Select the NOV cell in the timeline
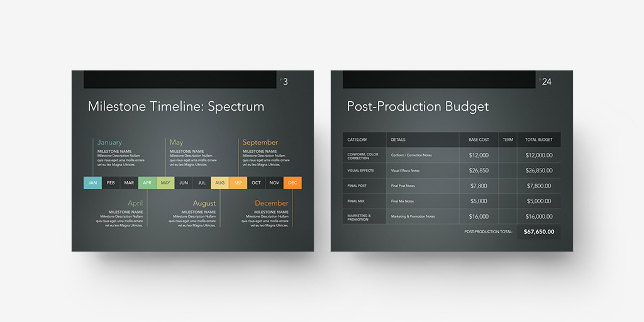This screenshot has width=644, height=322. [x=274, y=183]
